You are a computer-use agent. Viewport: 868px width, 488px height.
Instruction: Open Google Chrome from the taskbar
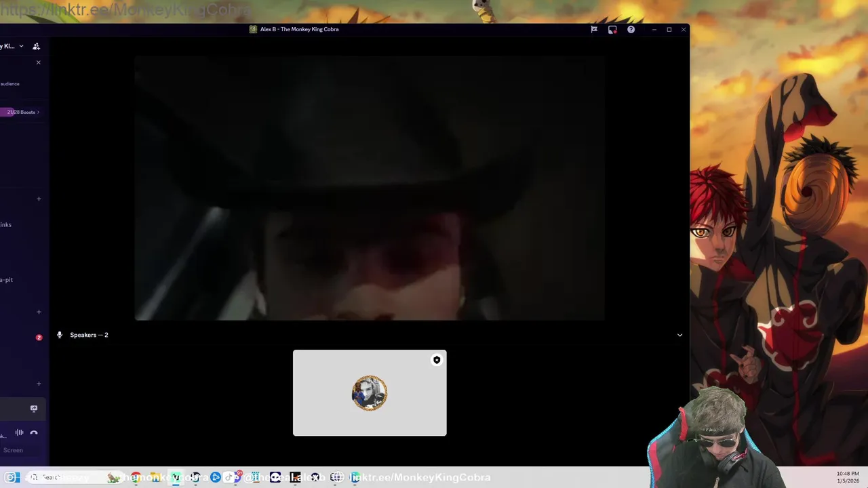pos(136,477)
